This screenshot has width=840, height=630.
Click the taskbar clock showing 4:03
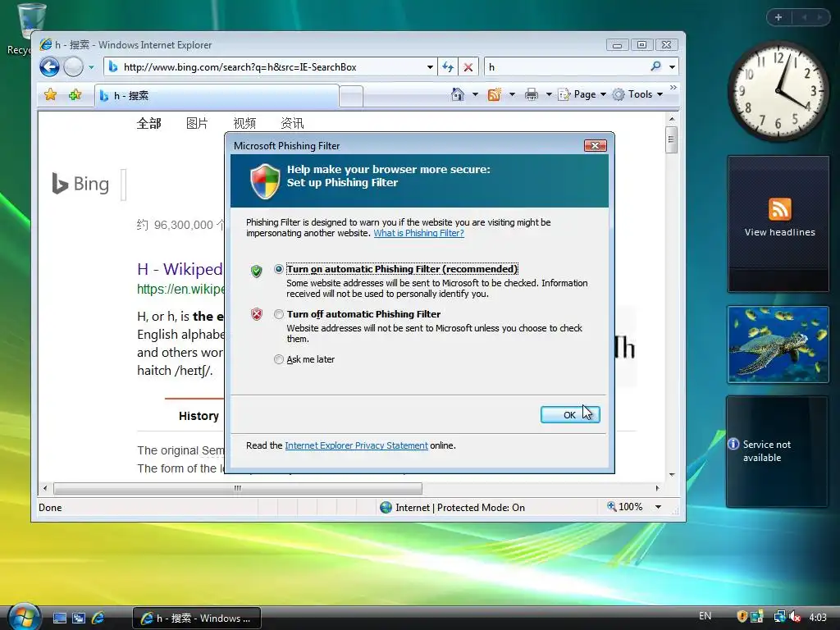pyautogui.click(x=818, y=617)
